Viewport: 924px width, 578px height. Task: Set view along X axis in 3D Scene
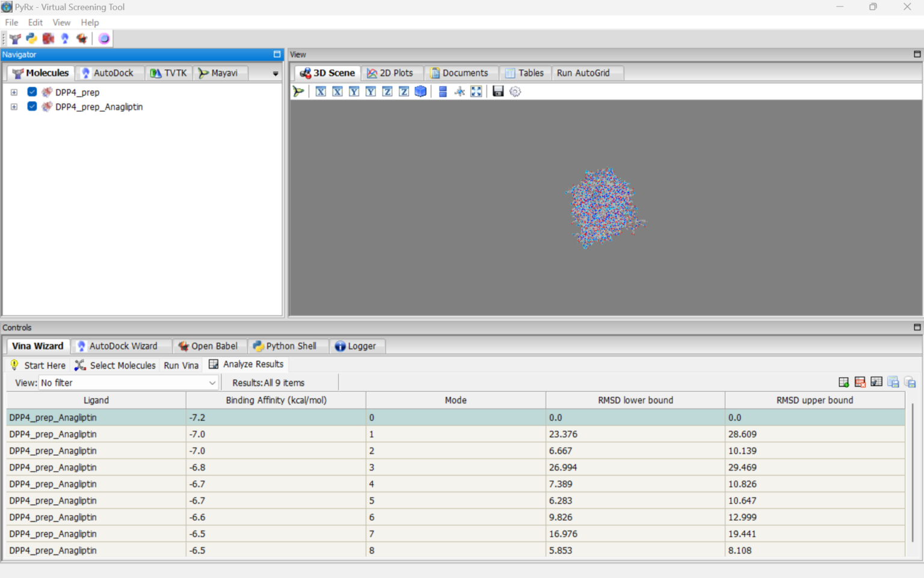321,91
